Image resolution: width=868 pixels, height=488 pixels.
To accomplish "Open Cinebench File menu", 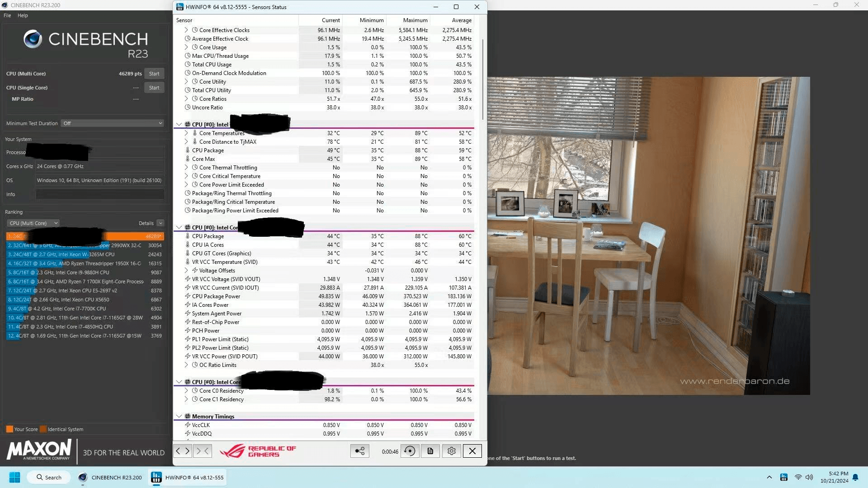I will (7, 15).
